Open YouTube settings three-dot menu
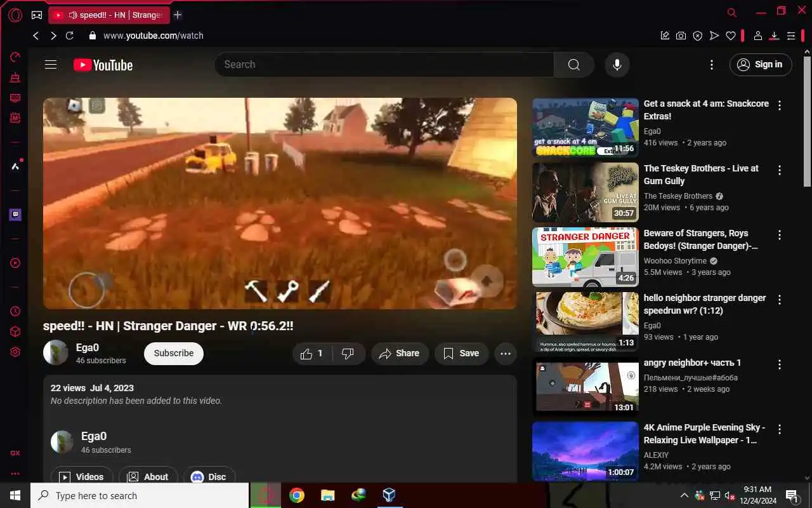Viewport: 812px width, 508px height. tap(712, 64)
